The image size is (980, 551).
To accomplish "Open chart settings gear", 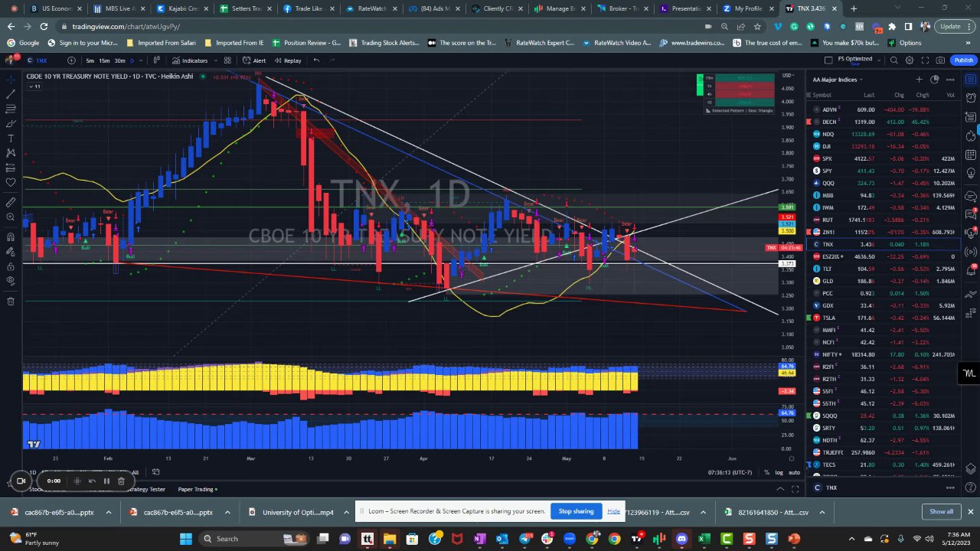I will point(910,60).
